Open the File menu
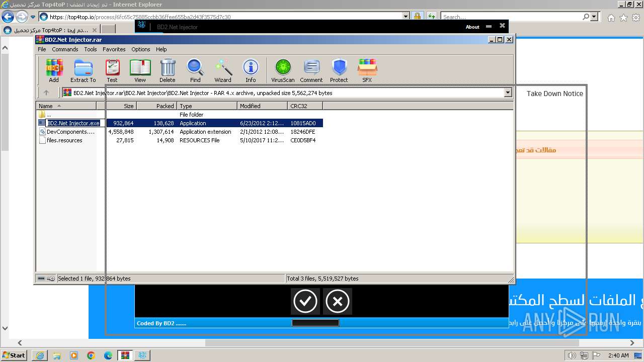644x362 pixels. tap(42, 49)
